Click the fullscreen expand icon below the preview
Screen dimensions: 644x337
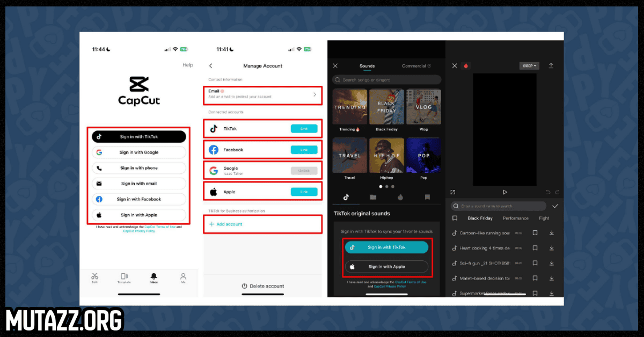click(453, 192)
